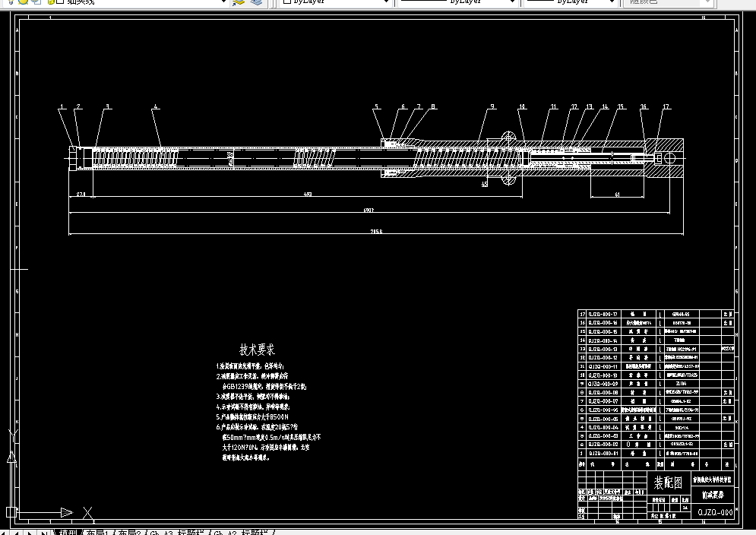Select the 45 dimension near the clamp
The image size is (756, 535).
click(x=485, y=184)
